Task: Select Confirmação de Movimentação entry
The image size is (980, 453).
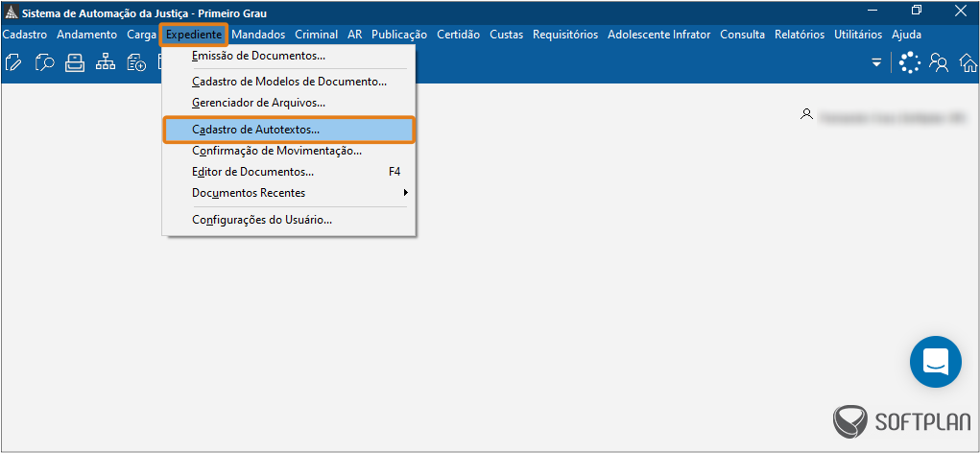Action: (288, 151)
